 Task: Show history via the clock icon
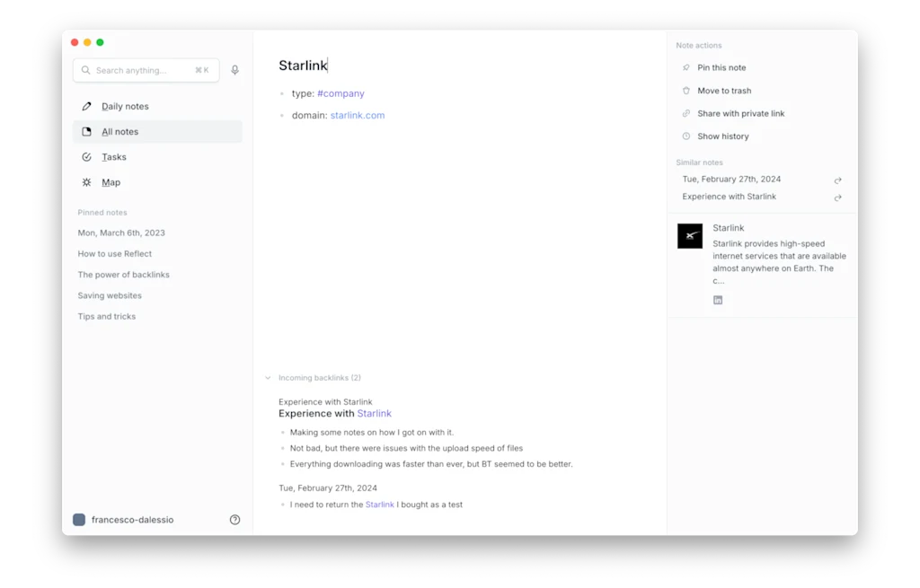coord(685,136)
